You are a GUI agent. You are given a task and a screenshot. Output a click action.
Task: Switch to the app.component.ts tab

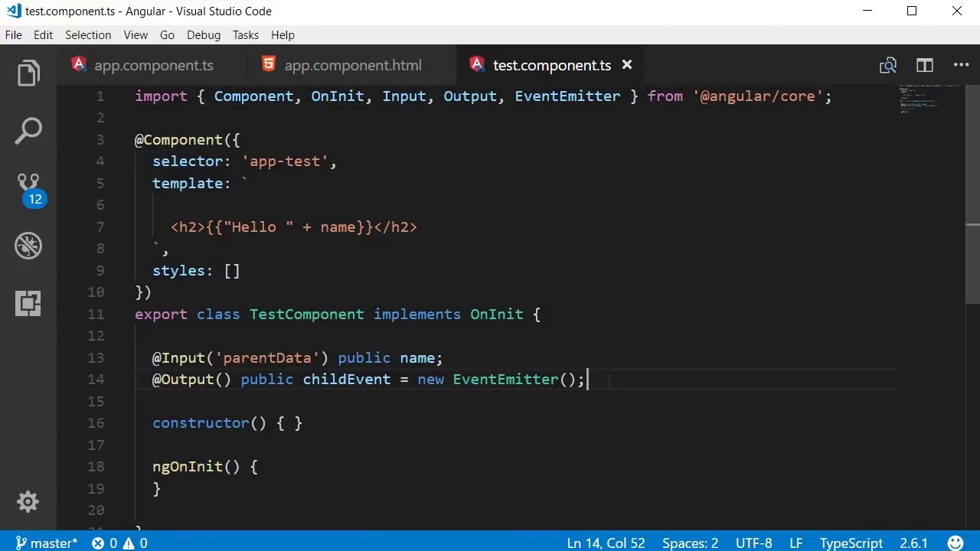pyautogui.click(x=153, y=66)
